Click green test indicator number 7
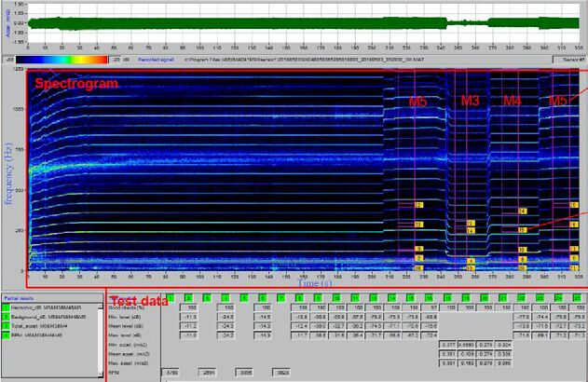The height and width of the screenshot is (382, 588). (x=280, y=298)
